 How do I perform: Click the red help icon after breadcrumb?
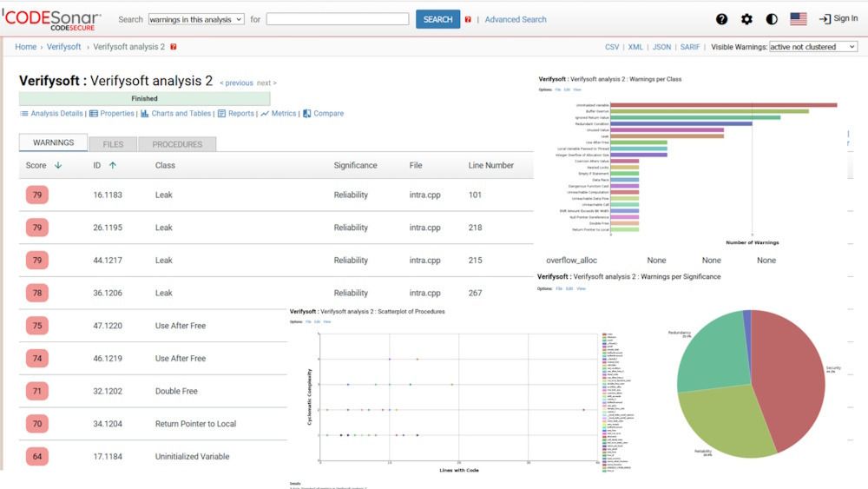(174, 47)
